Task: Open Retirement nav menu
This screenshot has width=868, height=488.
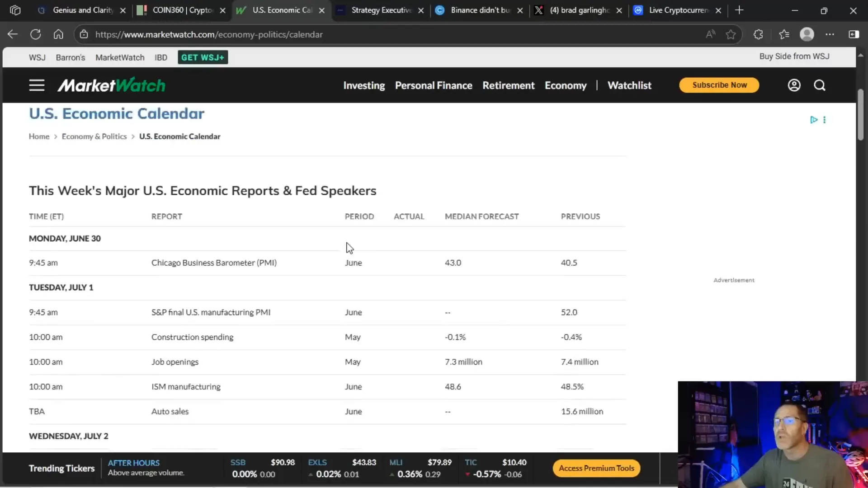Action: point(508,85)
